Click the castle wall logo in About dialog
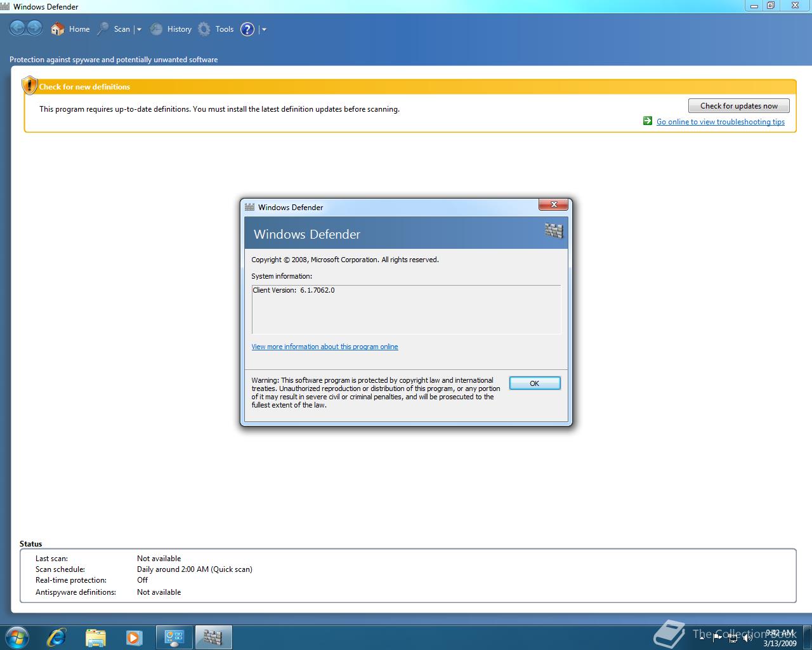The height and width of the screenshot is (650, 812). (554, 231)
